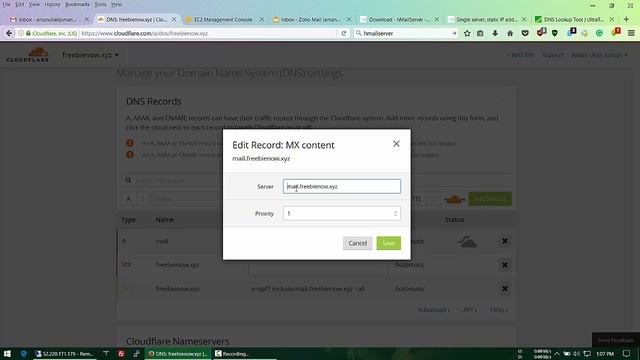Open the Bookmarks menu

[x=77, y=4]
